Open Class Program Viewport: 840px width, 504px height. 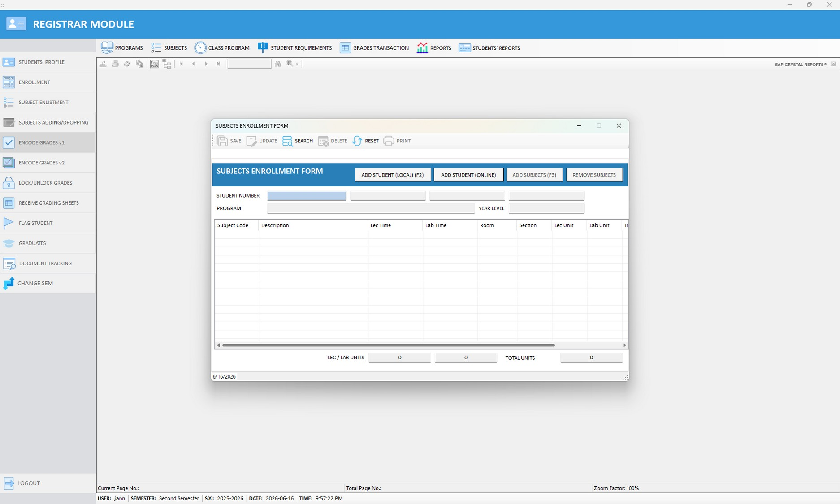pyautogui.click(x=222, y=48)
